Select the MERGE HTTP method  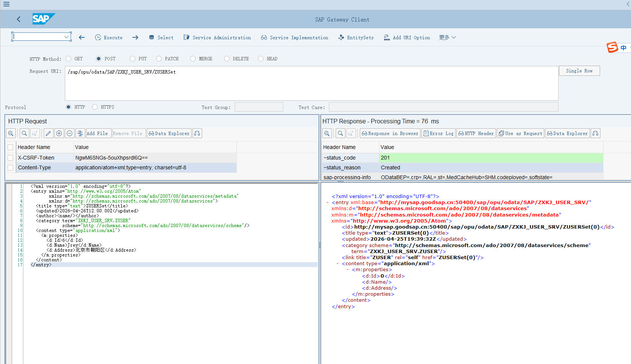pyautogui.click(x=193, y=58)
